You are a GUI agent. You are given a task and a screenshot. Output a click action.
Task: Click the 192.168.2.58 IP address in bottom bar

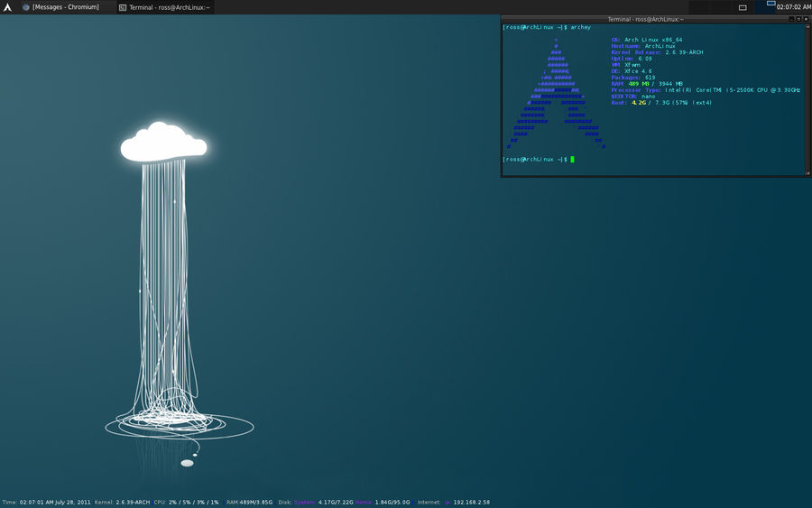click(471, 503)
